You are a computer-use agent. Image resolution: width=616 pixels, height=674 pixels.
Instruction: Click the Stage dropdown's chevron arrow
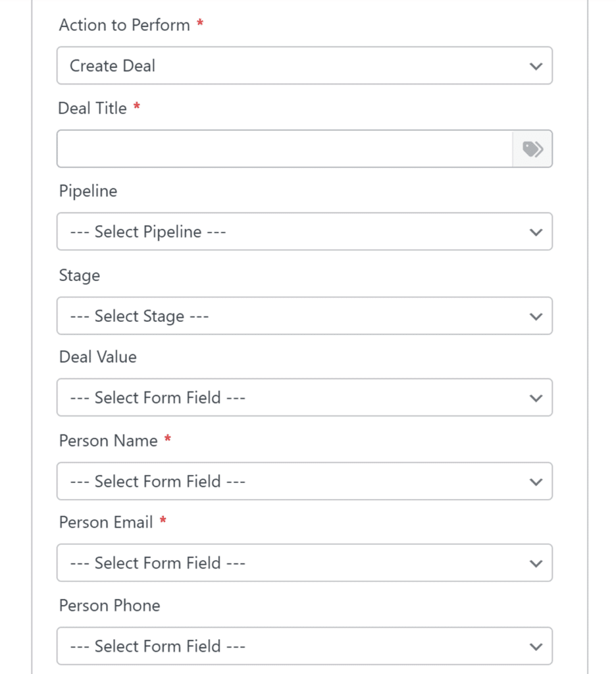[536, 316]
